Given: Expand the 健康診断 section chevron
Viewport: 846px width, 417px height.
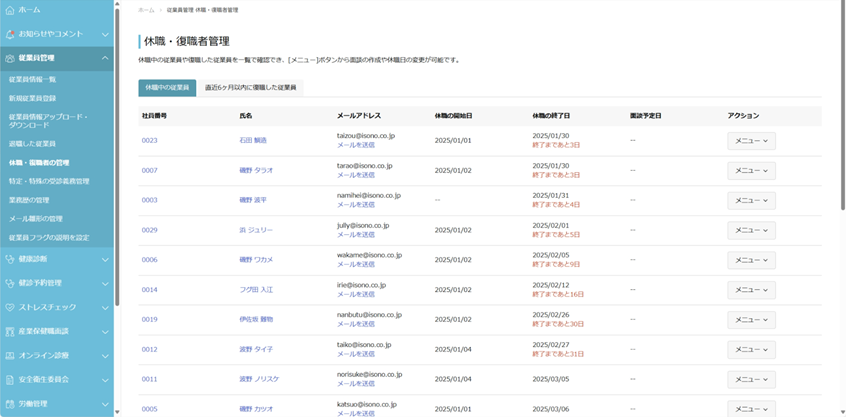Looking at the screenshot, I should click(x=105, y=259).
